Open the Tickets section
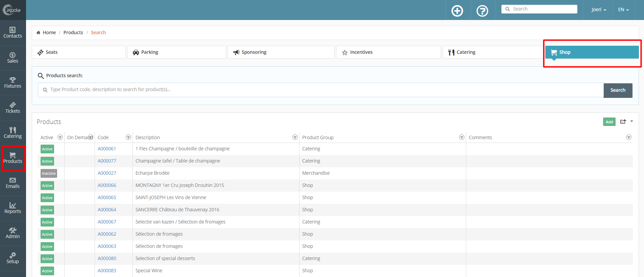644x277 pixels. [x=13, y=108]
